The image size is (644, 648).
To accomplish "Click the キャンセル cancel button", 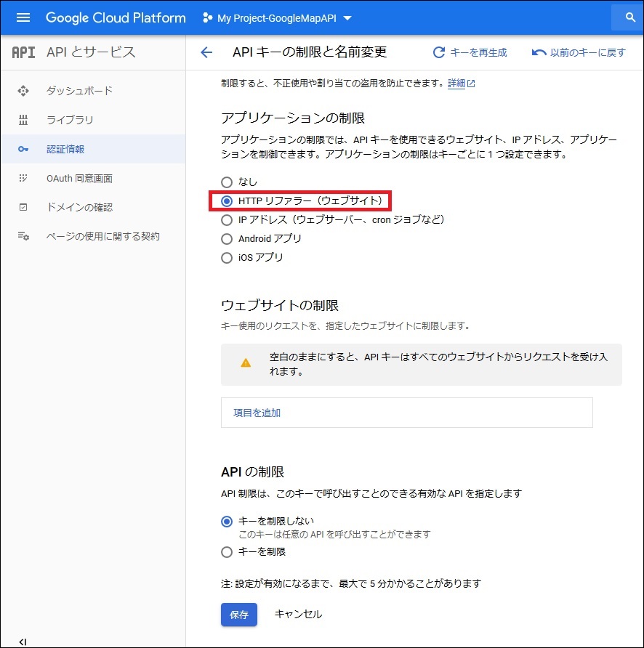I will (298, 615).
